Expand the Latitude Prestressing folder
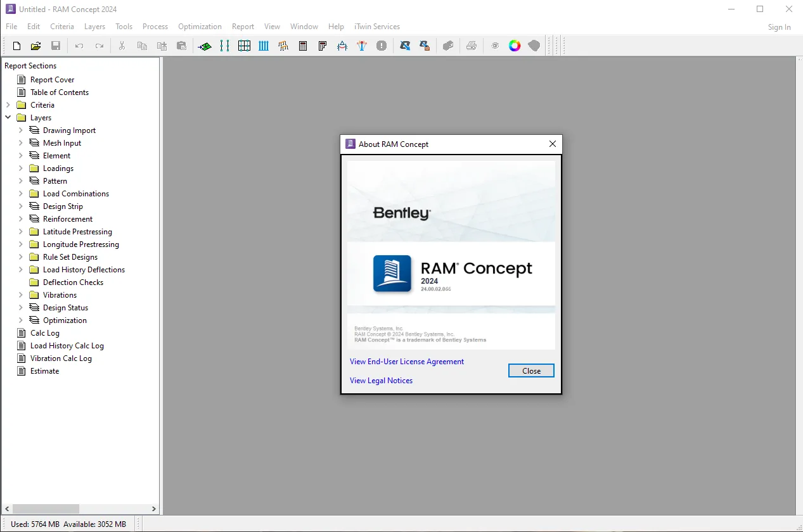 click(21, 232)
